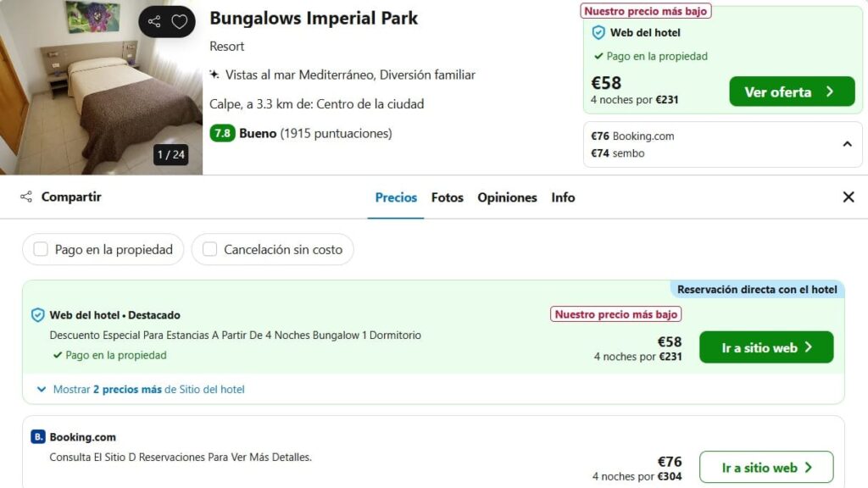Click the 7.8 rating badge
Viewport: 868px width, 488px height.
pyautogui.click(x=222, y=133)
